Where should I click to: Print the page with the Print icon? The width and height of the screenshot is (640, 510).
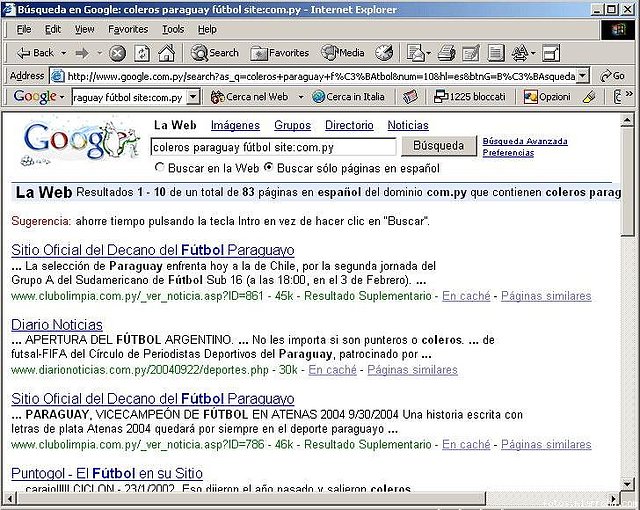coord(447,53)
